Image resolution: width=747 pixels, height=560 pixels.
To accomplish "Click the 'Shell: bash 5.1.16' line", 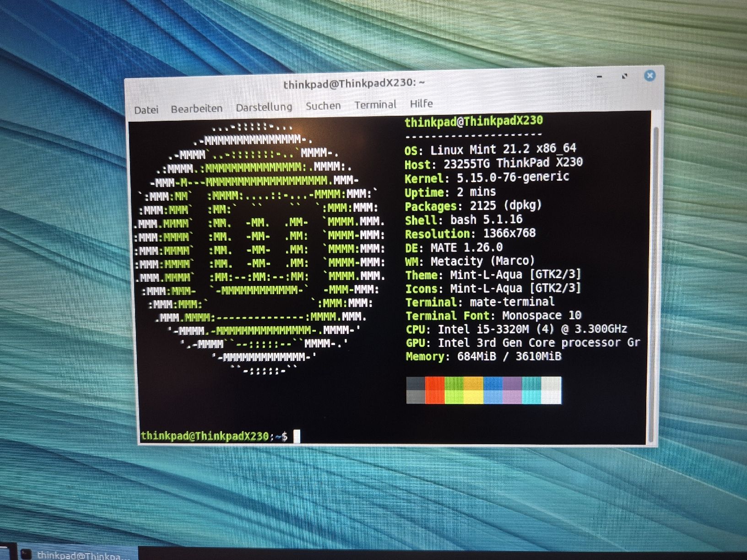I will [464, 220].
